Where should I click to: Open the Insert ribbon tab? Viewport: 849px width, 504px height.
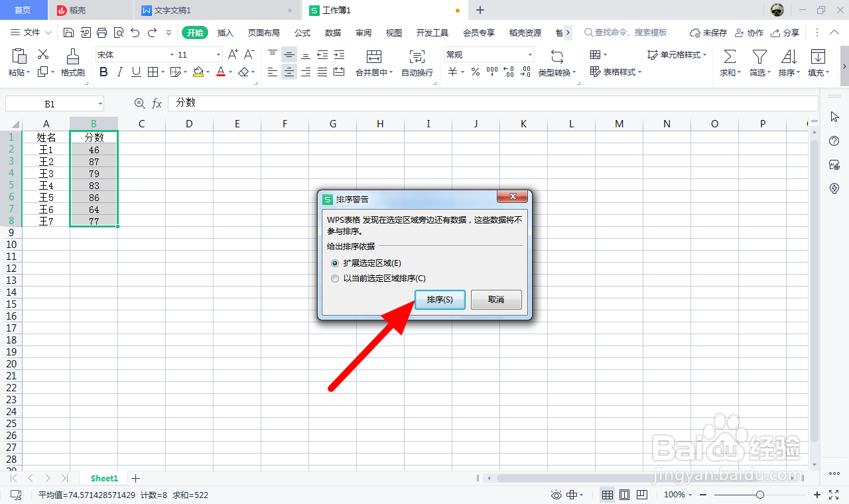point(226,32)
